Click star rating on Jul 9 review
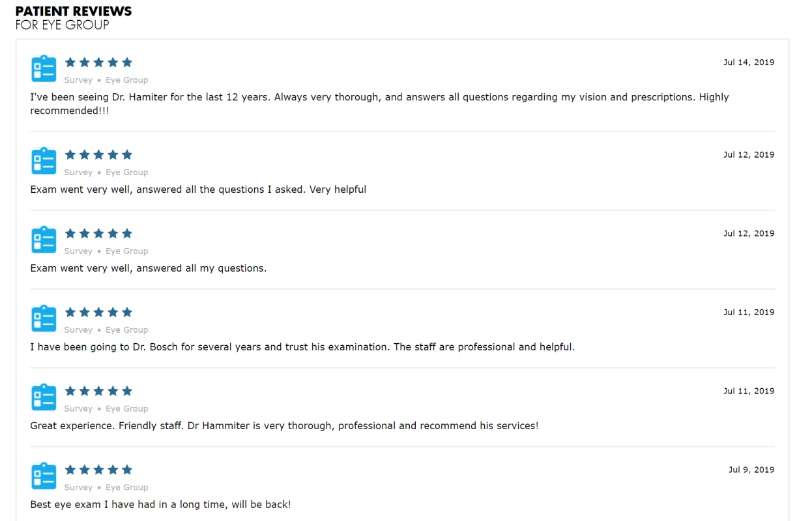The width and height of the screenshot is (812, 521). (x=98, y=470)
